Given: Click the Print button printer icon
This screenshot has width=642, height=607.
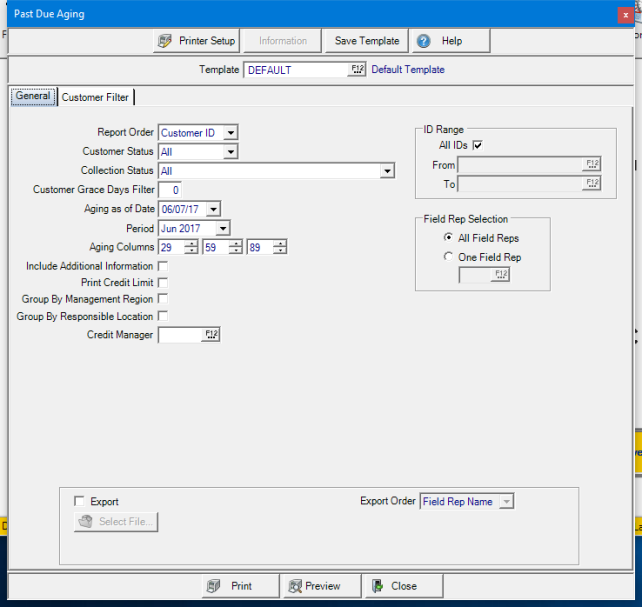Looking at the screenshot, I should [213, 586].
